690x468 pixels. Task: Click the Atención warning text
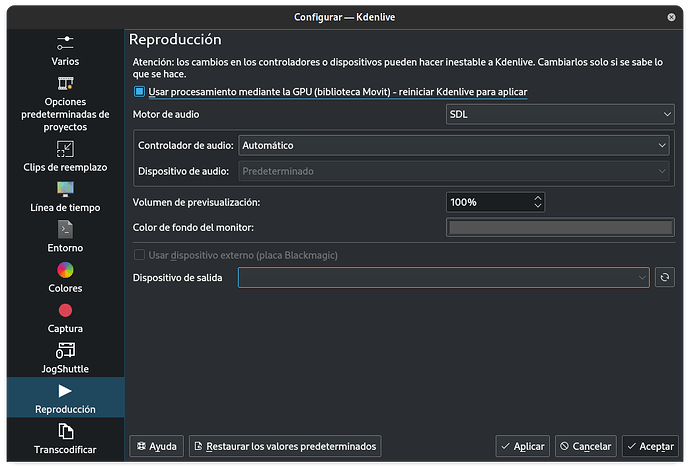(x=398, y=68)
